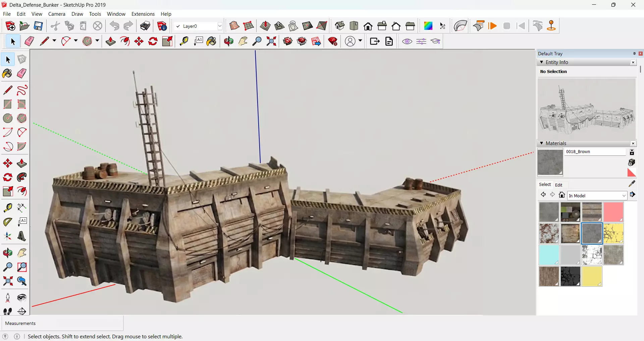Click the rainbow color grid toolbar icon
The width and height of the screenshot is (644, 341).
click(x=428, y=26)
